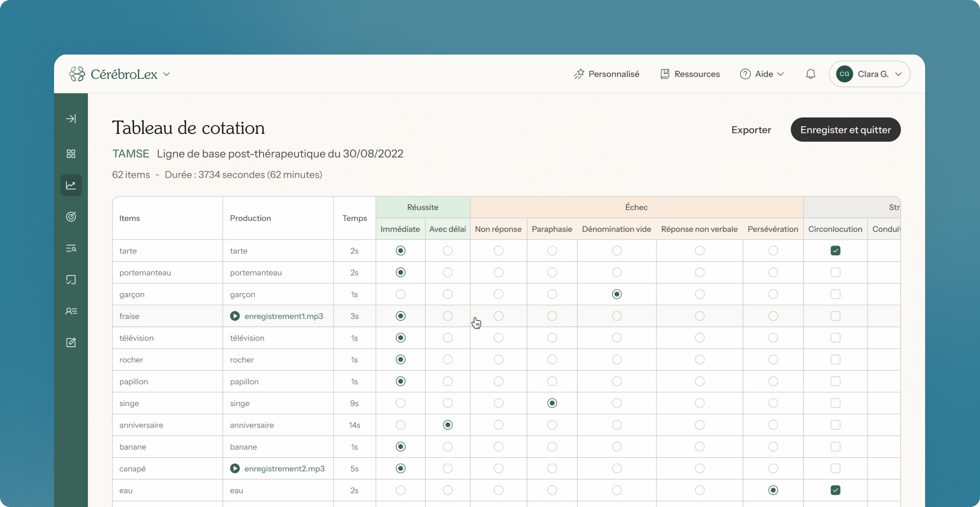Click the Réussite group header
This screenshot has height=507, width=980.
[423, 207]
